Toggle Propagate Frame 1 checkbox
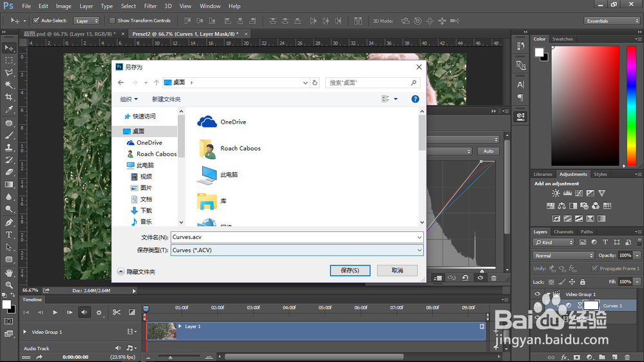 (x=594, y=269)
